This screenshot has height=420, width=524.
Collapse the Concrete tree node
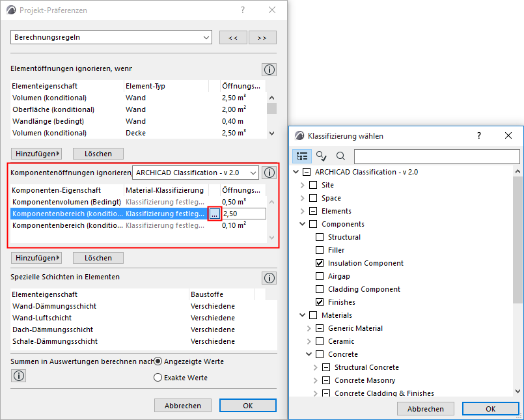(x=309, y=354)
